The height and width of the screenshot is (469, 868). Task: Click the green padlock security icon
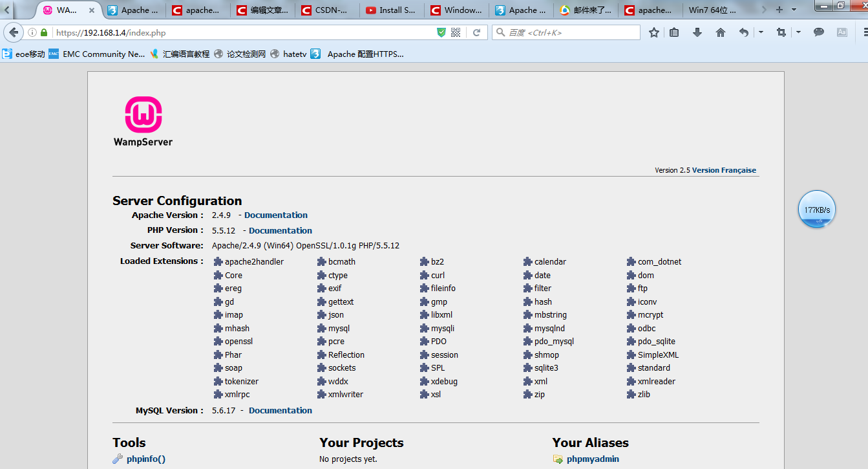[x=44, y=32]
